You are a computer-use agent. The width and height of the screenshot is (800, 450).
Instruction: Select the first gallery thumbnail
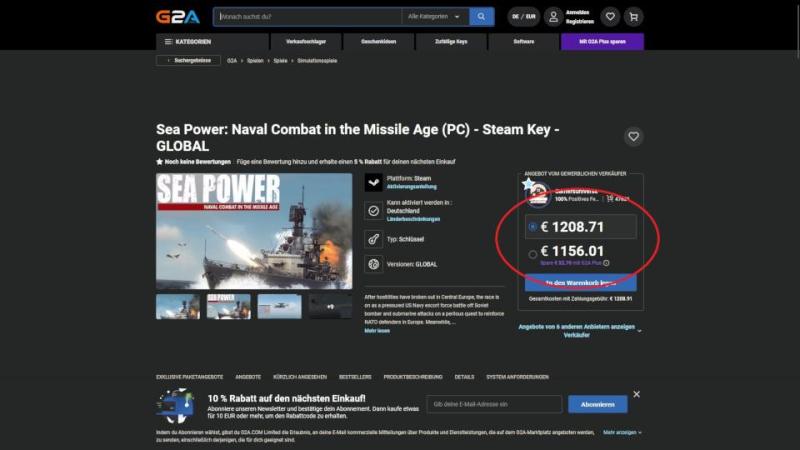(x=178, y=306)
